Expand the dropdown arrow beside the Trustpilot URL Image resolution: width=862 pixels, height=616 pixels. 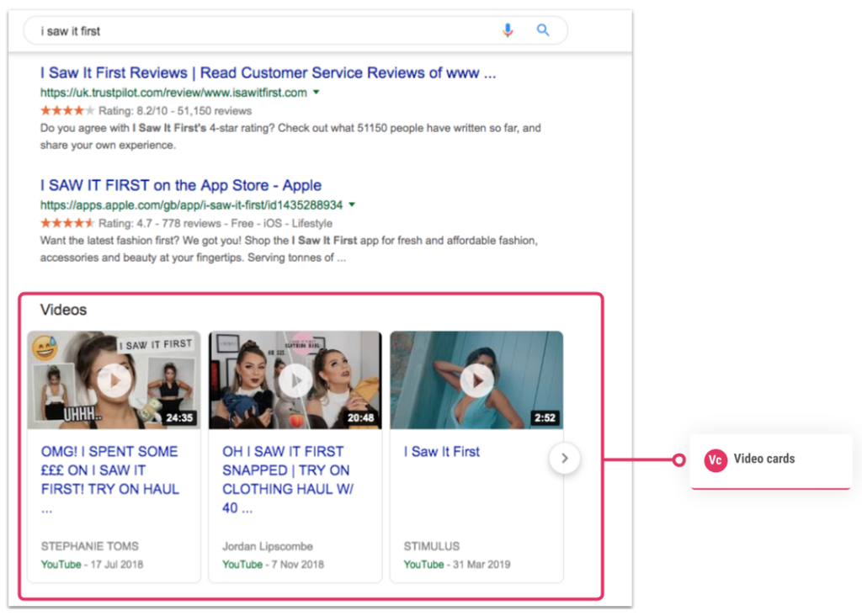pyautogui.click(x=317, y=93)
